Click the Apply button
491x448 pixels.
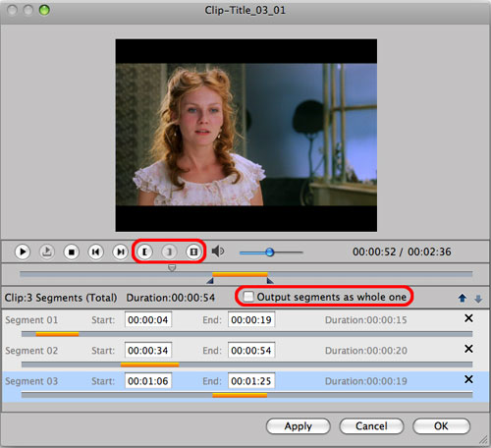[x=299, y=426]
